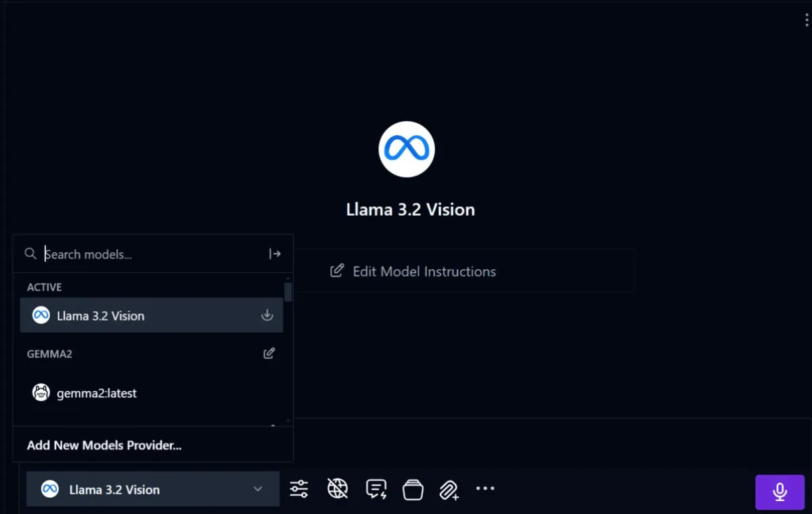Collapse the Llama 3.2 Vision model selector dropdown
This screenshot has width=812, height=514.
[153, 489]
